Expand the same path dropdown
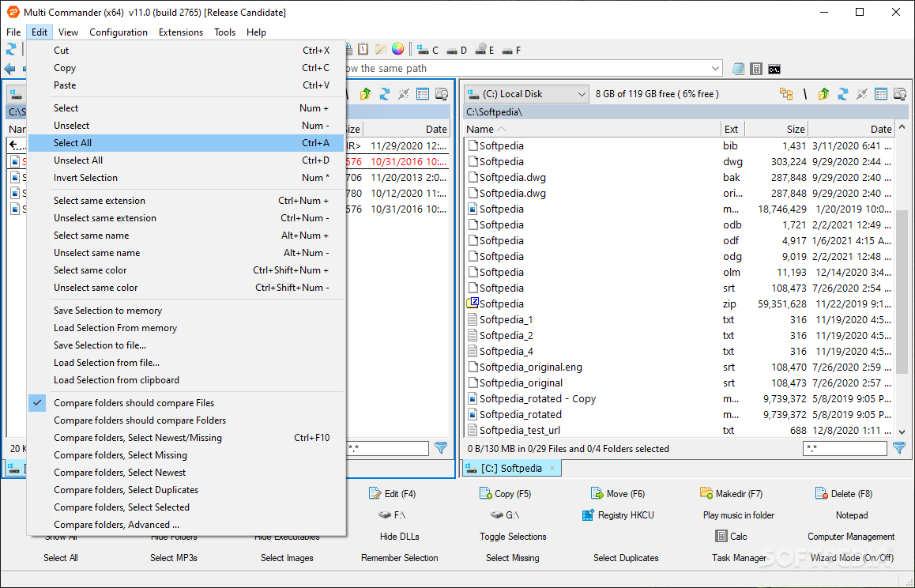Image resolution: width=915 pixels, height=588 pixels. 715,68
